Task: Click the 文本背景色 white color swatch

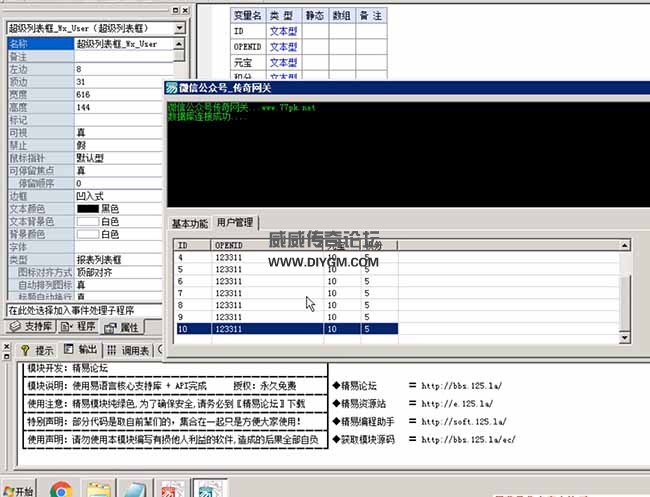Action: pos(88,221)
